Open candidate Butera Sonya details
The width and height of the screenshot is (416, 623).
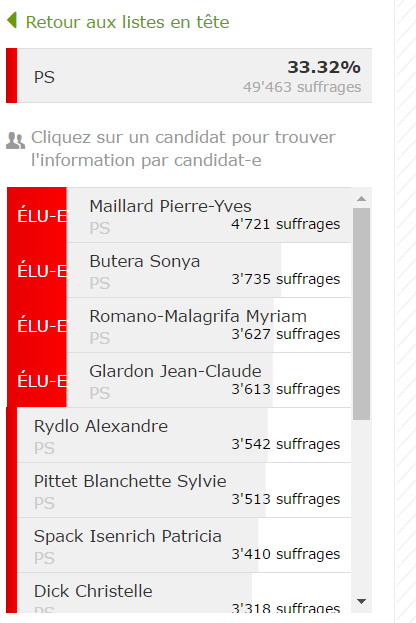[209, 270]
